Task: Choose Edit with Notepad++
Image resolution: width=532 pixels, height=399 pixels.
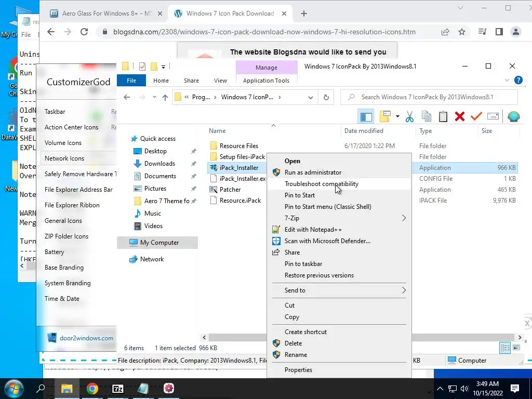Action: tap(313, 230)
